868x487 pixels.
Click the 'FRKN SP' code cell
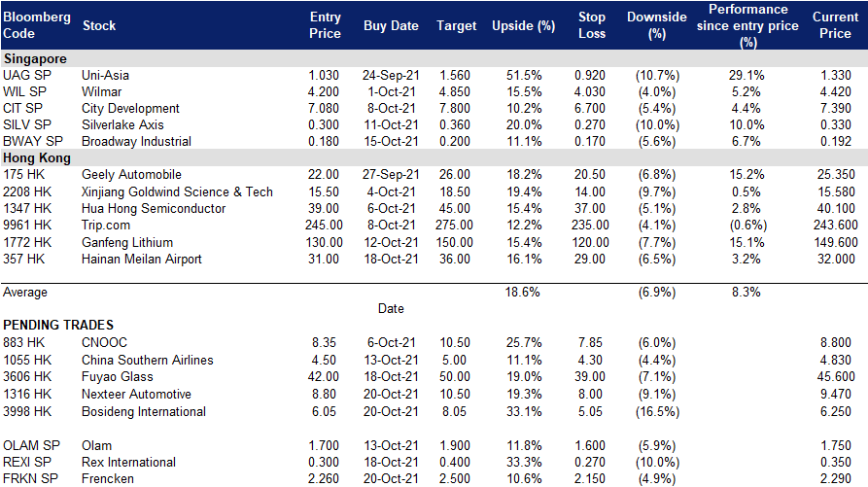[30, 478]
